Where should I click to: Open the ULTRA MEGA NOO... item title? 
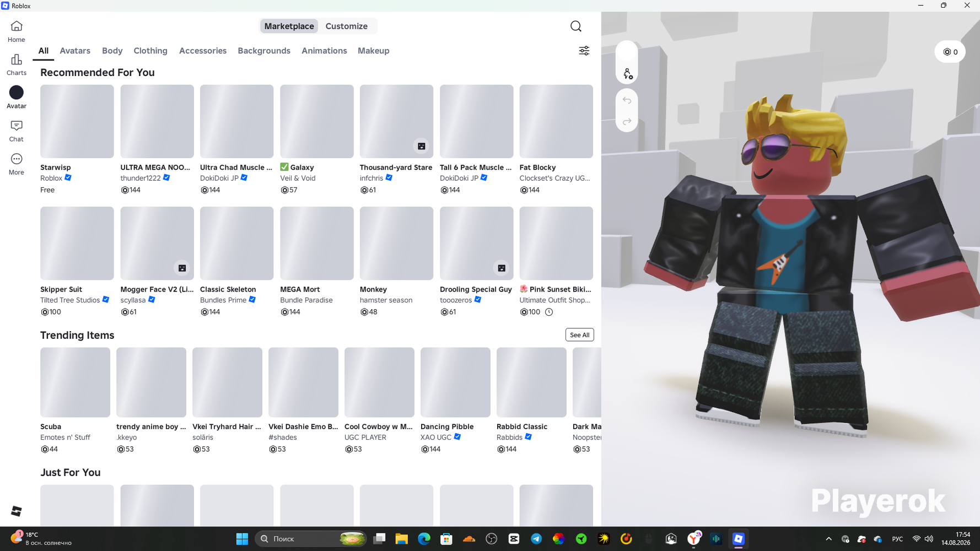(155, 168)
